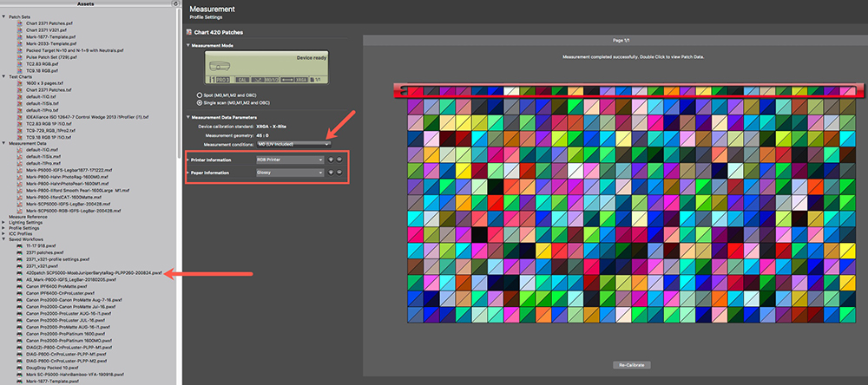Click the Assets panel refresh icon
The width and height of the screenshot is (868, 385).
pos(176,4)
